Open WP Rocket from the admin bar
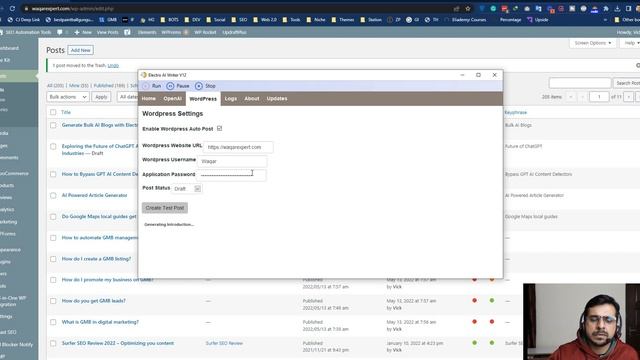Image resolution: width=640 pixels, height=360 pixels. [205, 32]
